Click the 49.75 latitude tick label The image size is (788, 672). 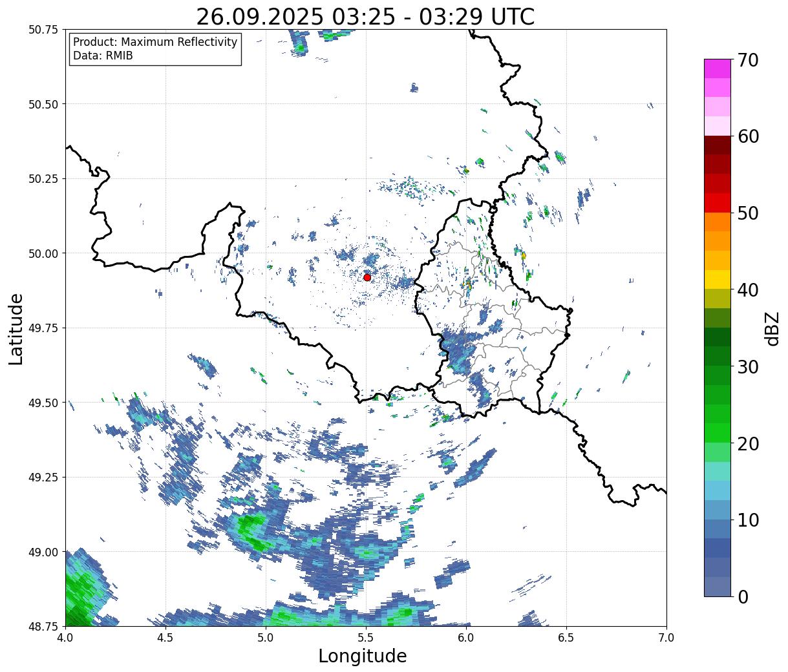[x=43, y=328]
